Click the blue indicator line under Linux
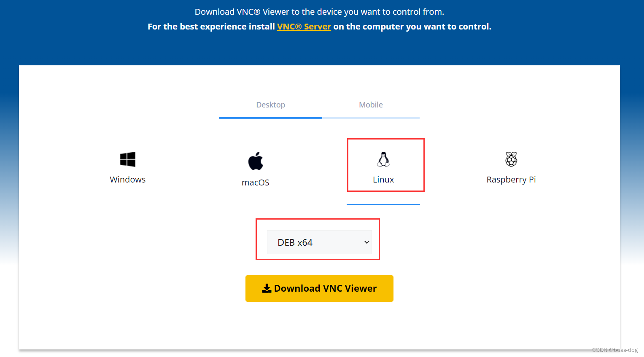Screen dimensions: 644x357 point(383,204)
